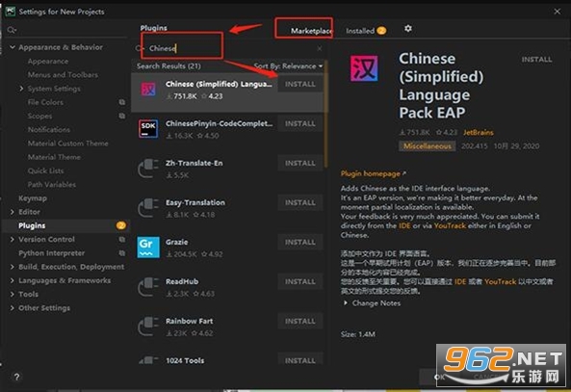Open Material Custom Theme settings
The height and width of the screenshot is (392, 571).
coord(67,144)
